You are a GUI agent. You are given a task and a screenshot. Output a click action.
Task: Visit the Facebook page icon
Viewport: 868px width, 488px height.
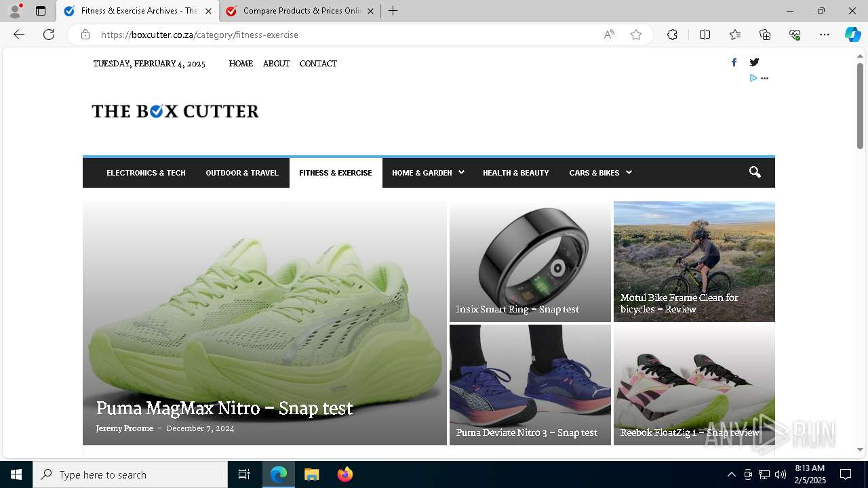pos(734,62)
